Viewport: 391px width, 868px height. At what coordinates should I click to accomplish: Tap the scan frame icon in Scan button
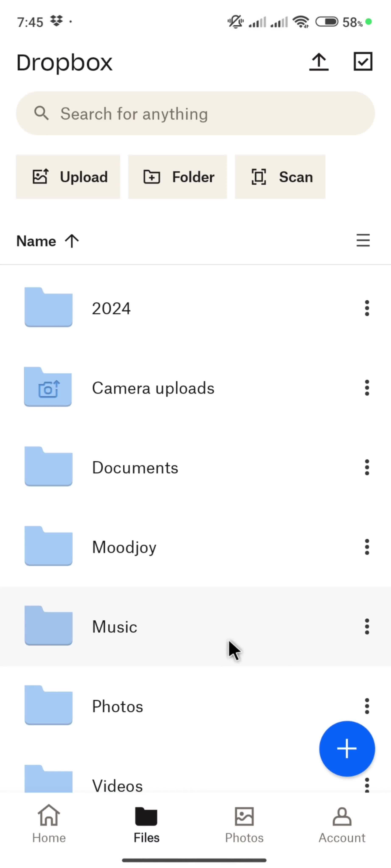pyautogui.click(x=258, y=177)
